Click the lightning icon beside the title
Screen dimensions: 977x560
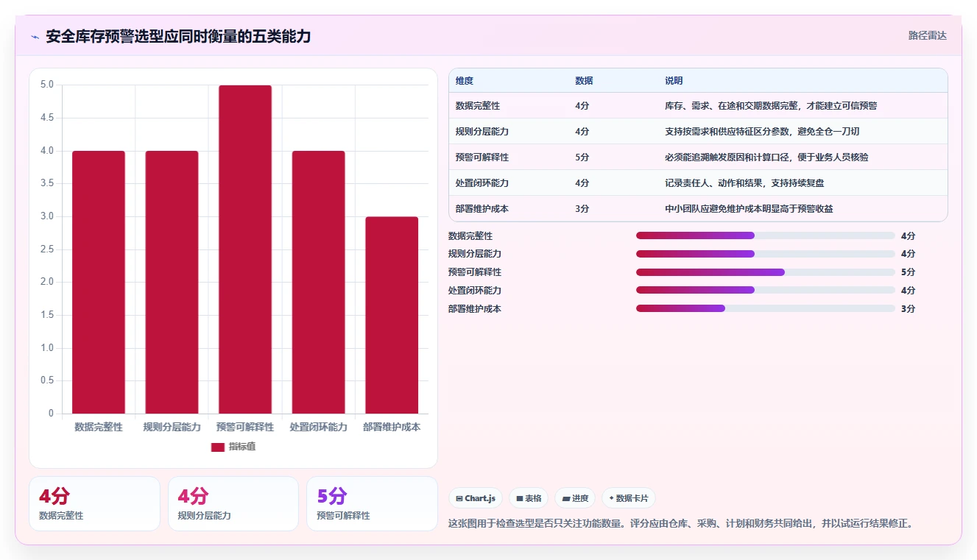pos(35,37)
